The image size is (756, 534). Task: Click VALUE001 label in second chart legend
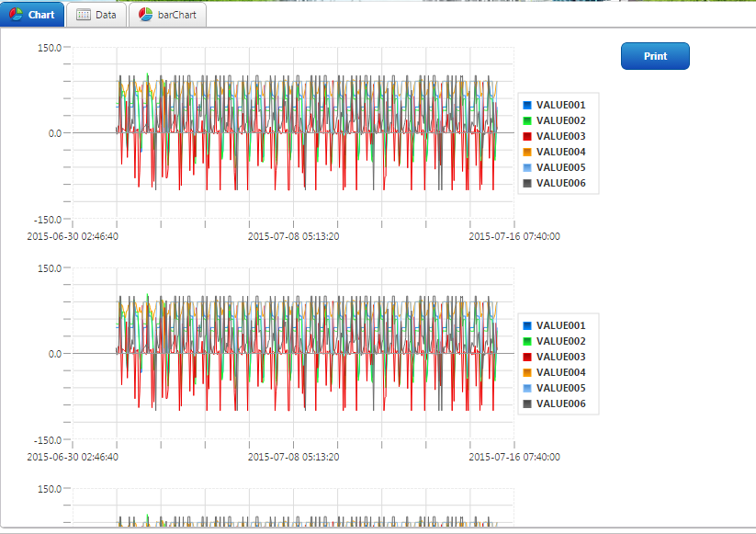coord(561,325)
